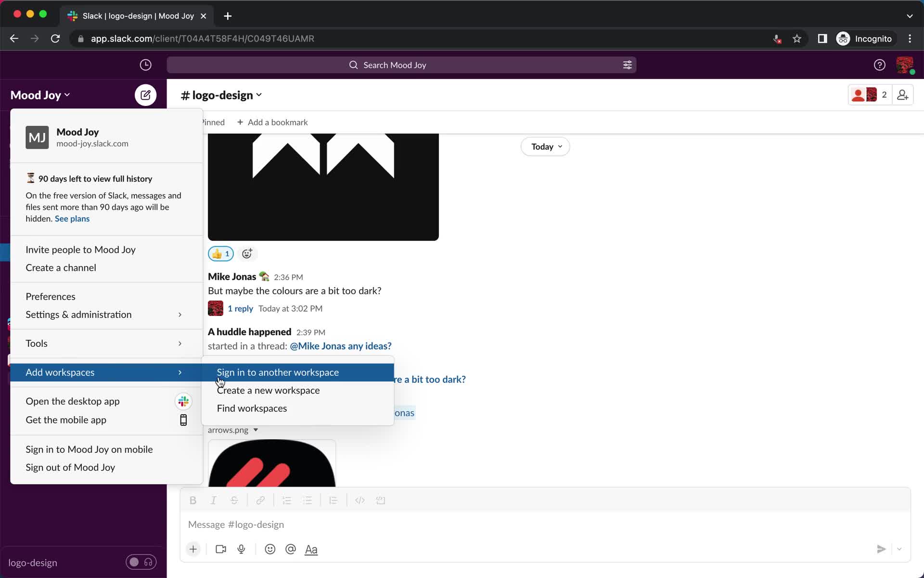
Task: Reload the browser page
Action: tap(55, 39)
